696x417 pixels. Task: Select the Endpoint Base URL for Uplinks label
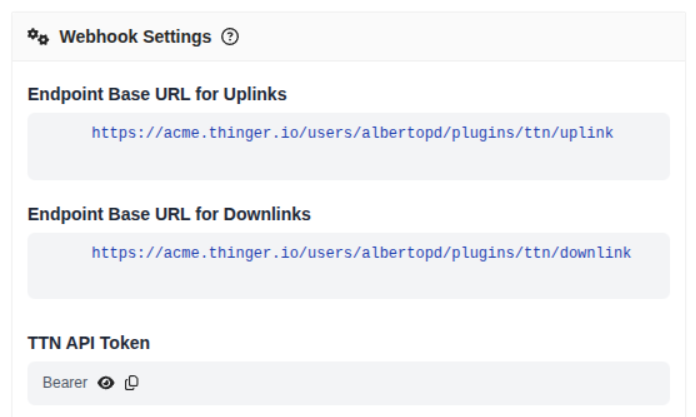coord(157,94)
